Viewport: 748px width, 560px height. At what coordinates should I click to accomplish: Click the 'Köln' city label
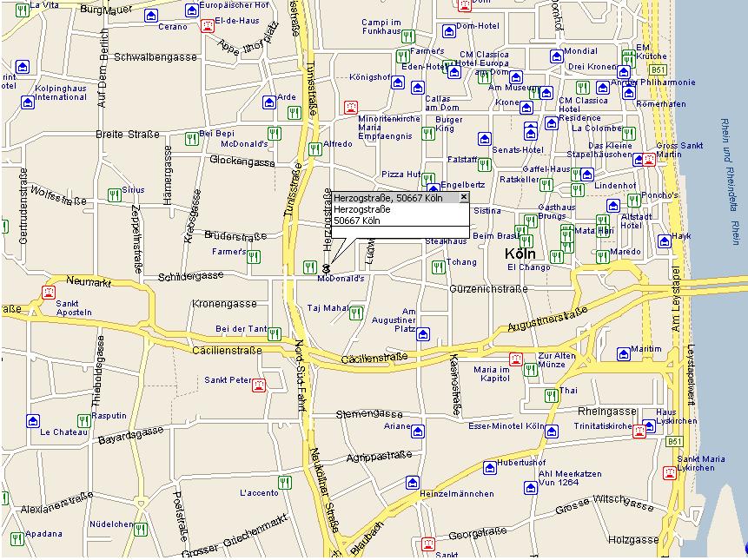point(520,253)
